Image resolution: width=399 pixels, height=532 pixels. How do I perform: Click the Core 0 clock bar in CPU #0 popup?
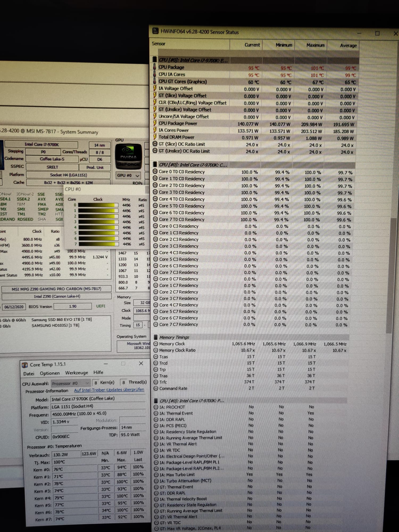[98, 205]
